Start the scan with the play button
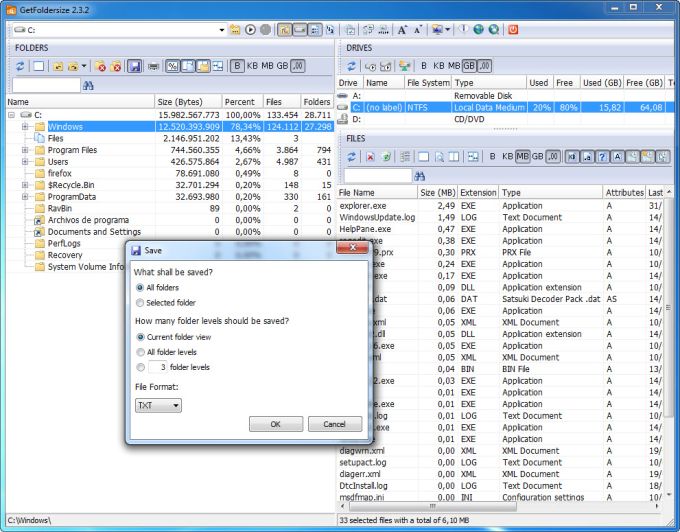The width and height of the screenshot is (680, 532). (x=250, y=29)
